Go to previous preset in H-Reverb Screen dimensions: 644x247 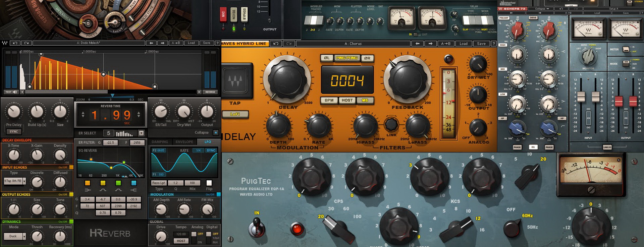(x=151, y=43)
